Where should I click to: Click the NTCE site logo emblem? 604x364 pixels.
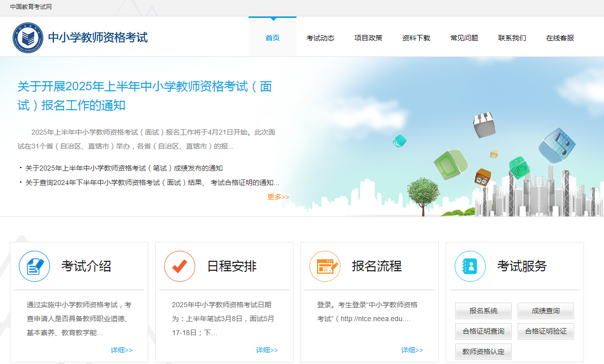pyautogui.click(x=28, y=38)
